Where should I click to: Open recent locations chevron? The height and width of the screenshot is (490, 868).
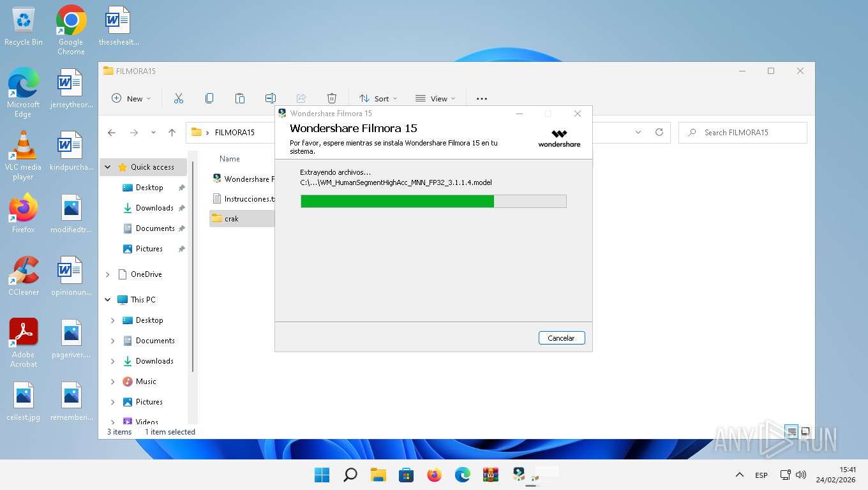(x=153, y=133)
